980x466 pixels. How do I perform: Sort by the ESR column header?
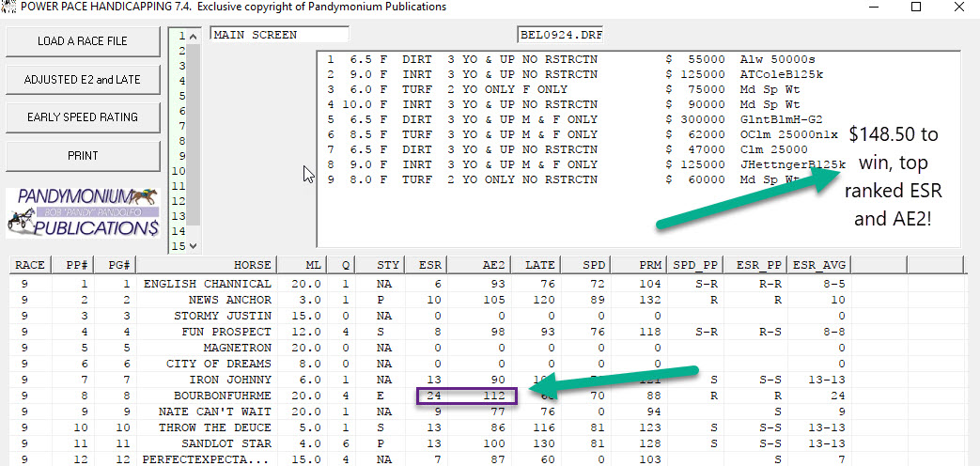coord(427,265)
